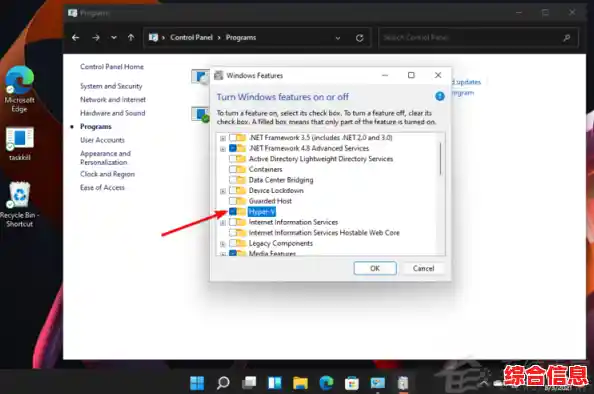Click Control Panel taskbar icon
The image size is (594, 394).
378,383
